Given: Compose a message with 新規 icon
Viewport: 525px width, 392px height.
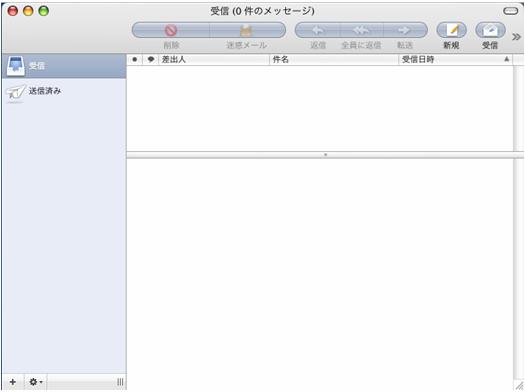Looking at the screenshot, I should 451,30.
